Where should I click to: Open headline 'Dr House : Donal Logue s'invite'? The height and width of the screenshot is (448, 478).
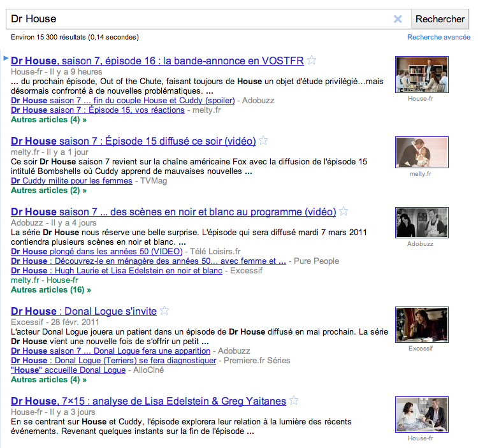84,311
